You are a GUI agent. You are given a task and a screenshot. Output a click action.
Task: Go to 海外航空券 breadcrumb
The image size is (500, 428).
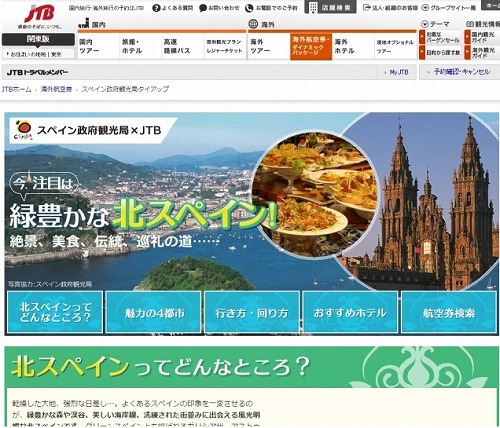(x=56, y=89)
